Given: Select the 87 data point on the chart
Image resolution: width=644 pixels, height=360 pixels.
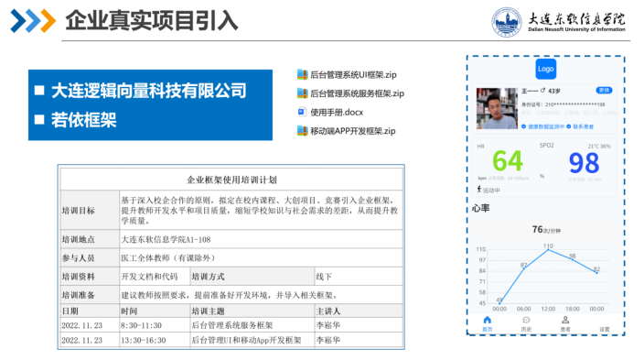Looking at the screenshot, I should click(x=523, y=268).
